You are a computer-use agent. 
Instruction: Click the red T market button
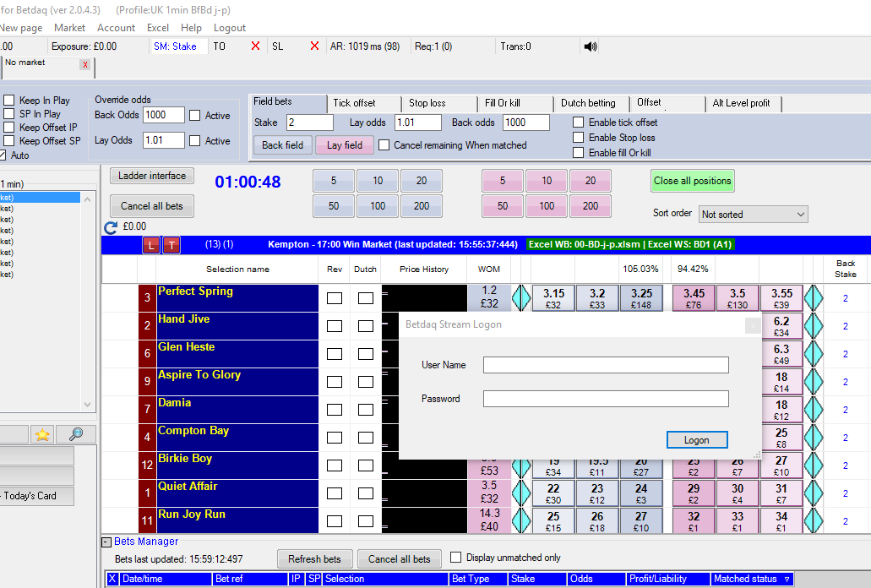tap(171, 245)
